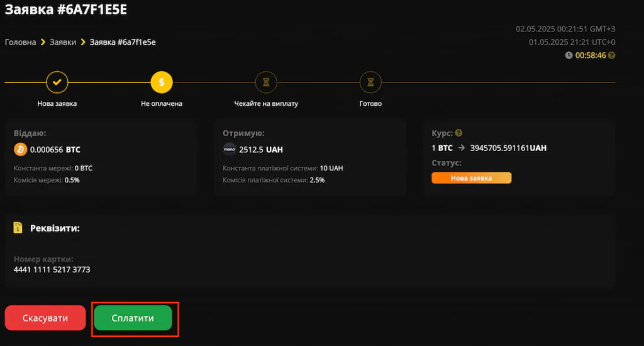
Task: Click the Чекайте на виплату step label
Action: (x=266, y=104)
